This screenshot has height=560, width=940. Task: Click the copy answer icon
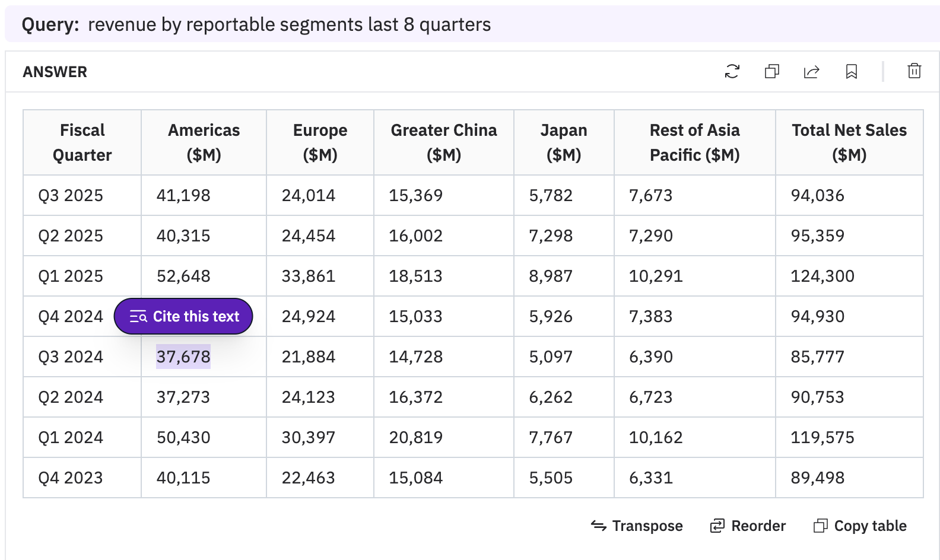(771, 72)
